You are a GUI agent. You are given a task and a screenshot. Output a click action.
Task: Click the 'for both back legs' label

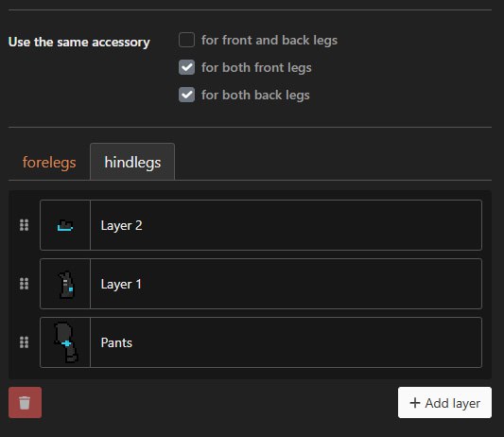click(255, 96)
